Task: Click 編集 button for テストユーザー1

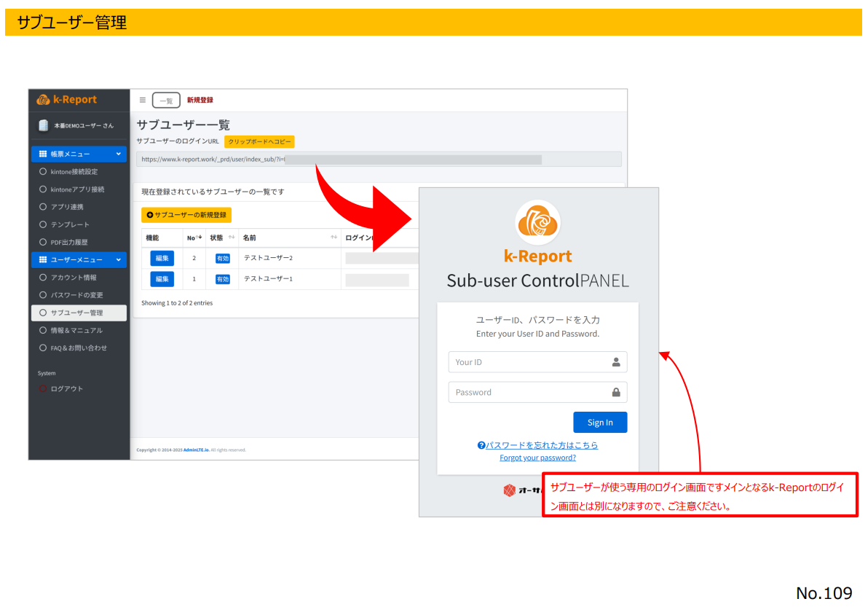Action: pyautogui.click(x=162, y=279)
